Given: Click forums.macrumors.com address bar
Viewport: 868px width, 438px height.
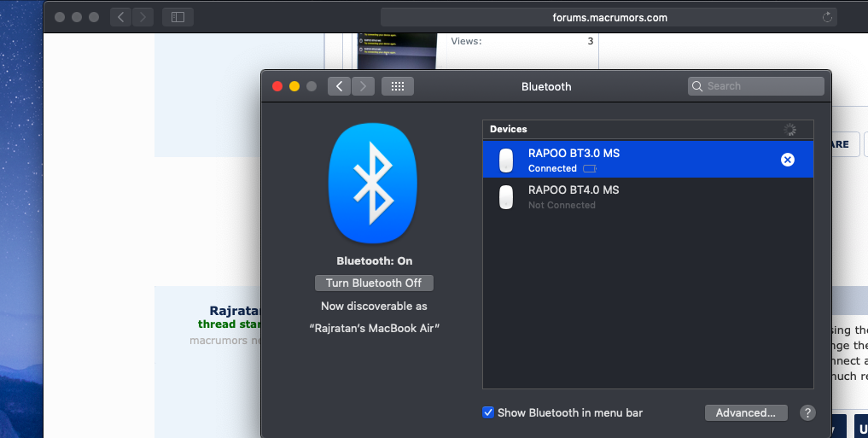Looking at the screenshot, I should click(609, 17).
